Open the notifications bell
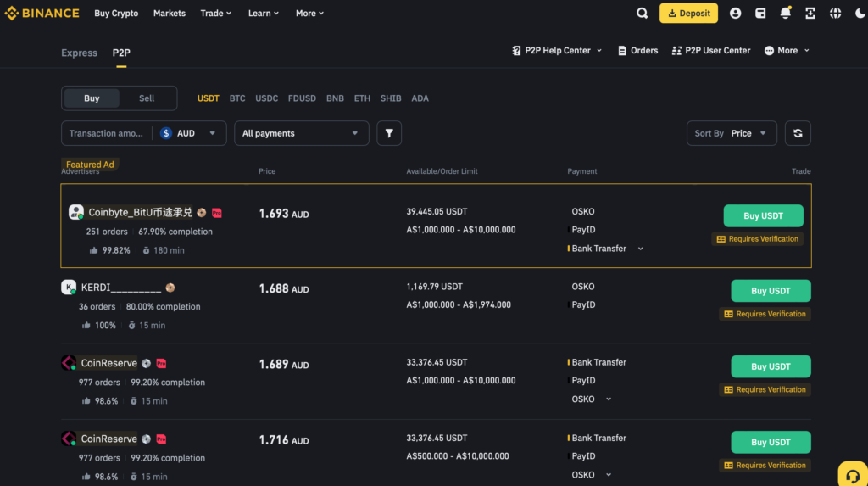The image size is (868, 486). pos(786,13)
